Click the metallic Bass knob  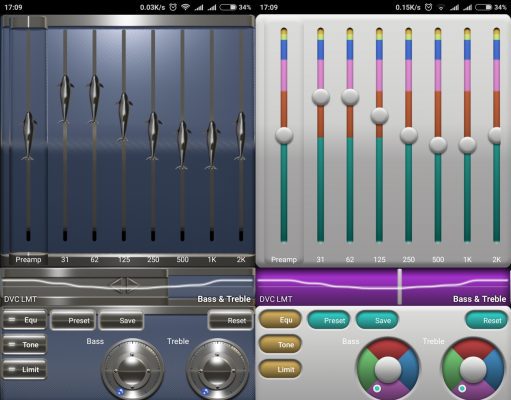tap(132, 370)
